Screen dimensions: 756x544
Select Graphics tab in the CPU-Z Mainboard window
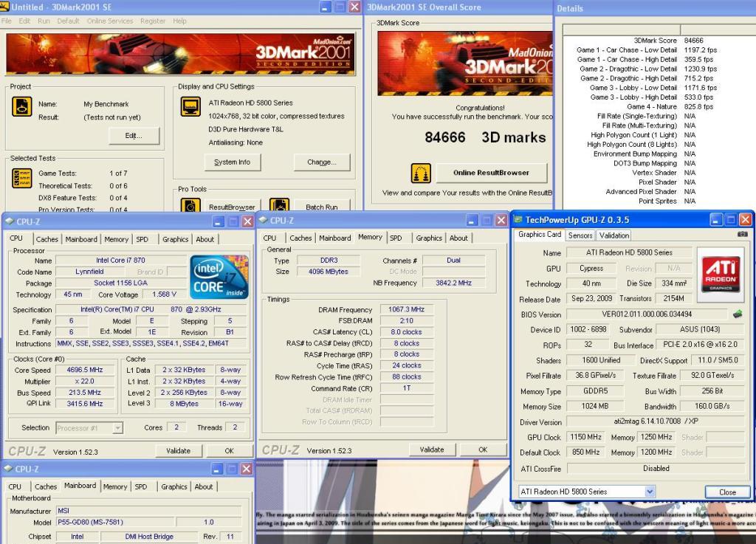[x=174, y=486]
